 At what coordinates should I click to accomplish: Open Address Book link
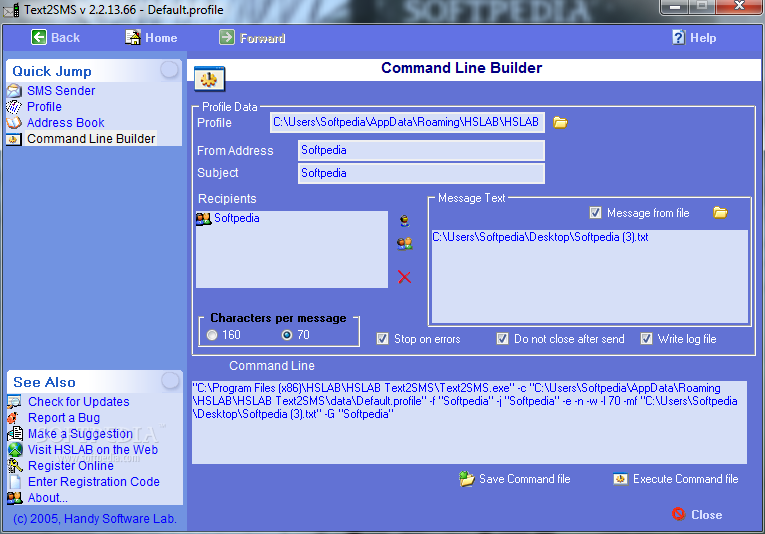click(x=66, y=123)
